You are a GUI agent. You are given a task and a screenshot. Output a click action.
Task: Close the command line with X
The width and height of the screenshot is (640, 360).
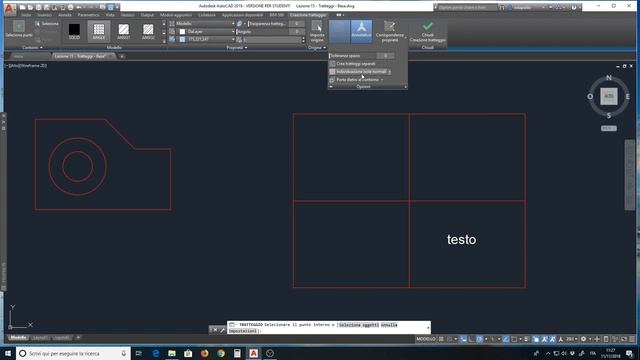click(x=215, y=330)
